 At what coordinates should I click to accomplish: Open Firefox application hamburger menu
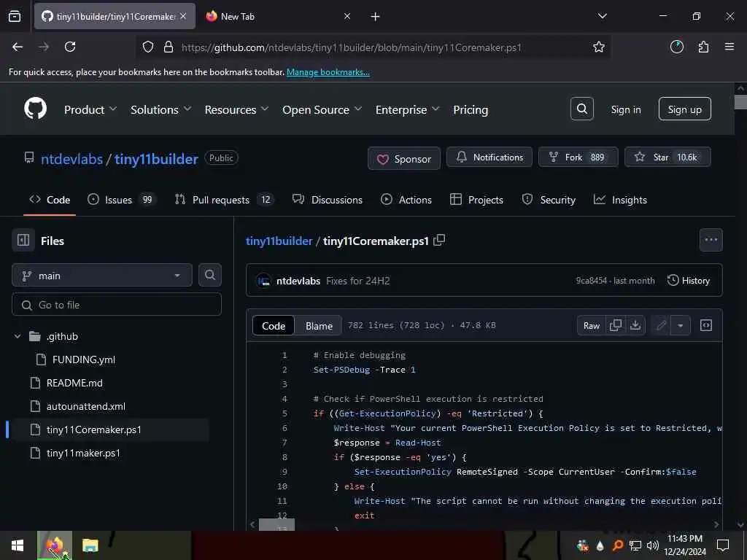click(729, 47)
